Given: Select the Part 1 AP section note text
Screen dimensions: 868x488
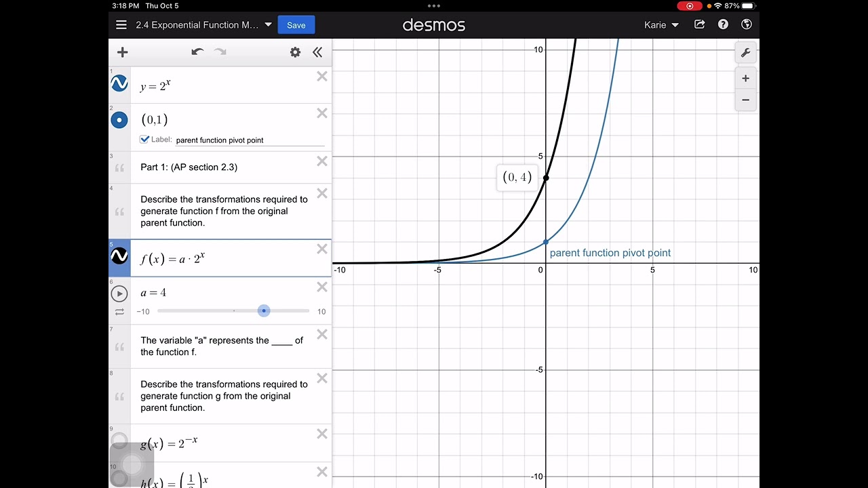Looking at the screenshot, I should pyautogui.click(x=189, y=167).
